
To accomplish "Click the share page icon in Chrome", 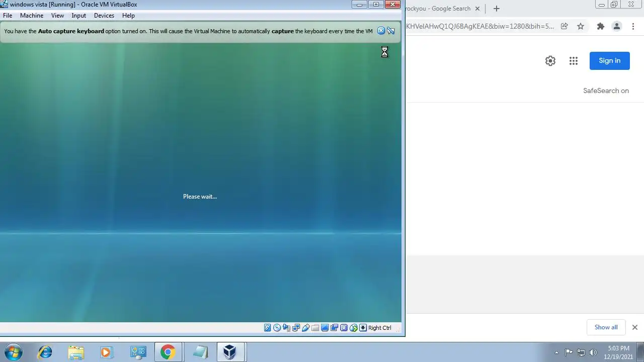I will coord(565,26).
